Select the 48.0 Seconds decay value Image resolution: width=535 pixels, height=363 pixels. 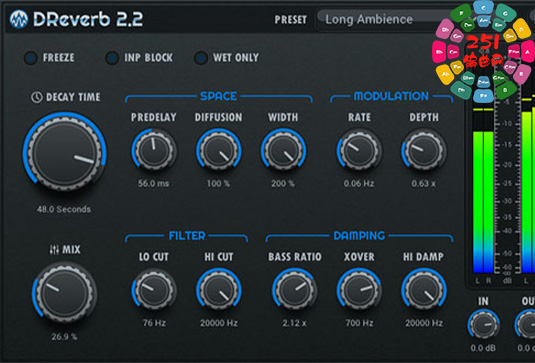(64, 209)
